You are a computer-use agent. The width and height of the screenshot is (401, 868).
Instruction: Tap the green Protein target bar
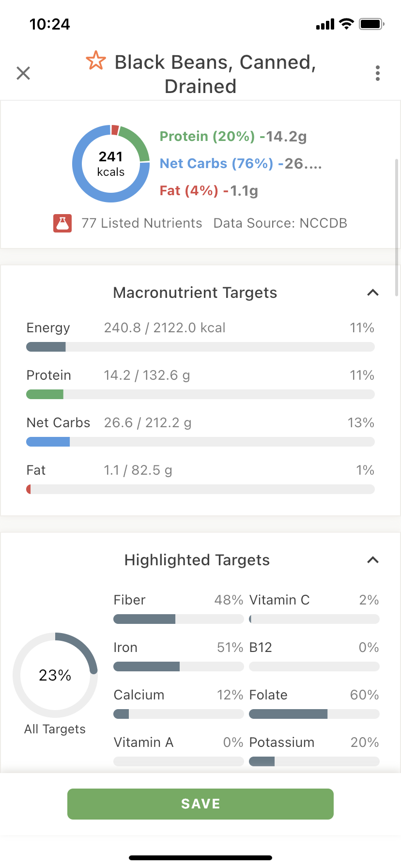tap(200, 394)
